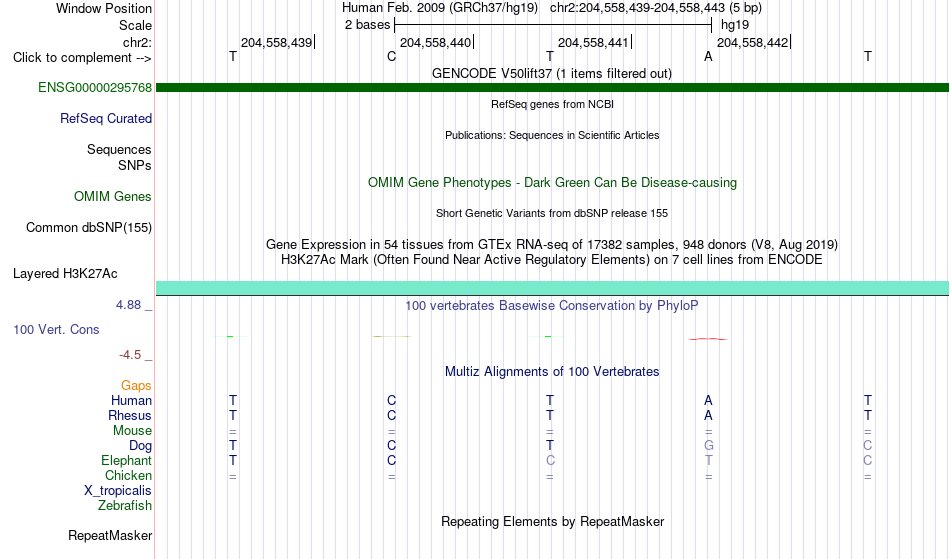The height and width of the screenshot is (559, 950).
Task: Click the X_tropicalis alignment row label
Action: (x=118, y=491)
